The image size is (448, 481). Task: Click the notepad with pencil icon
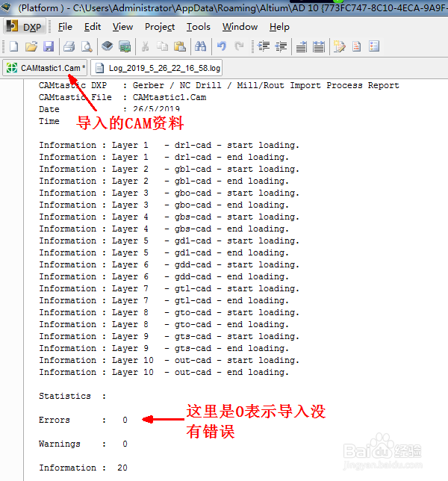click(x=339, y=46)
